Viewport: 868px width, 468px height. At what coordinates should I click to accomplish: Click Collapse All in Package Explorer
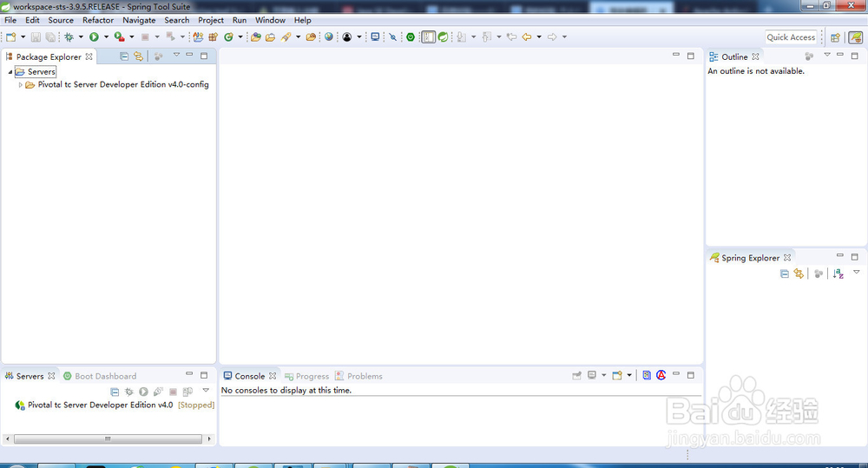point(124,56)
